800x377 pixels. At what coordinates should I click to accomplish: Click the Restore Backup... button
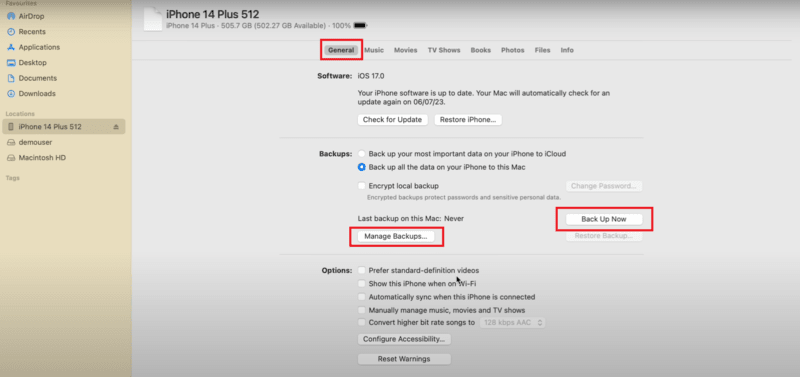(604, 236)
